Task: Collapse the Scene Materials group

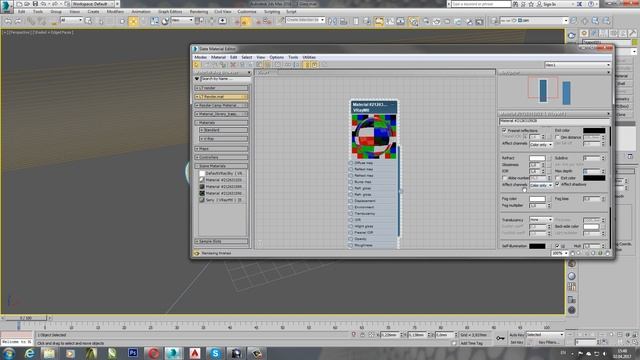Action: pyautogui.click(x=222, y=166)
